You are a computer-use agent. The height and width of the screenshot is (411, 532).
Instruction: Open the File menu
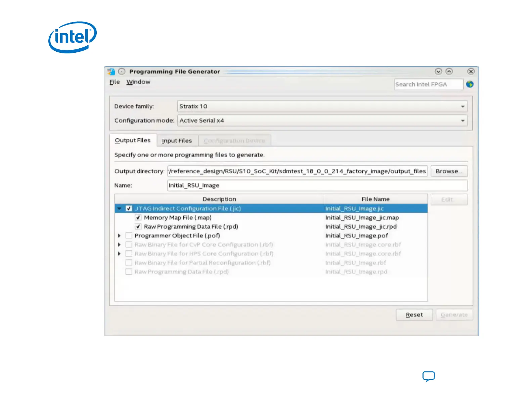point(115,82)
